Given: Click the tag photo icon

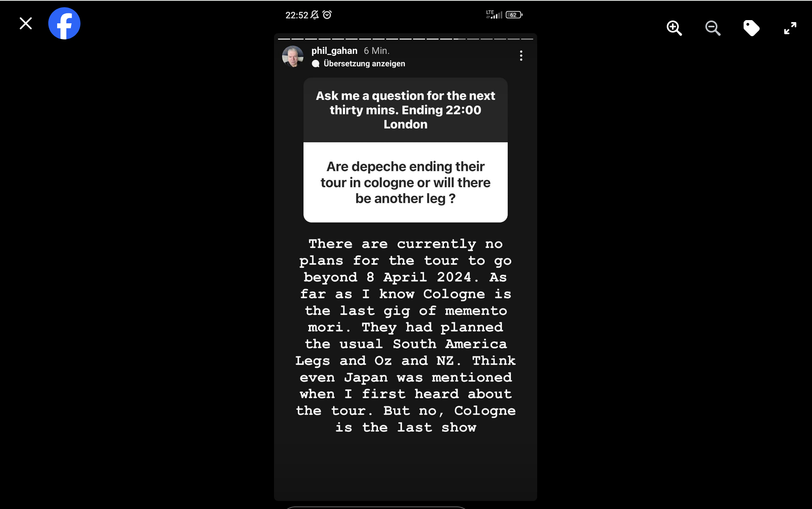Looking at the screenshot, I should coord(751,28).
